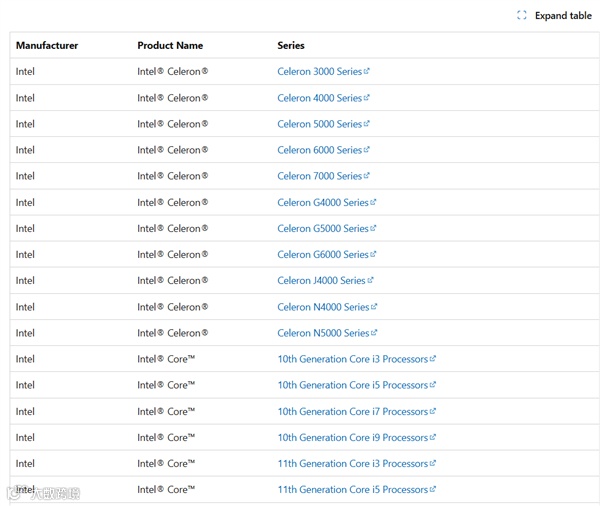Click Intel manufacturer cell in Celeron 7000 row
Screen dimensions: 600x506
pyautogui.click(x=25, y=176)
